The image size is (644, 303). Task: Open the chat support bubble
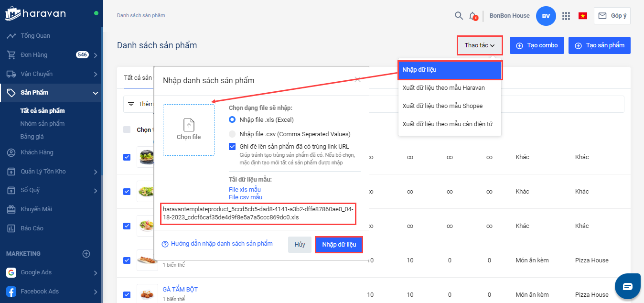click(x=627, y=286)
